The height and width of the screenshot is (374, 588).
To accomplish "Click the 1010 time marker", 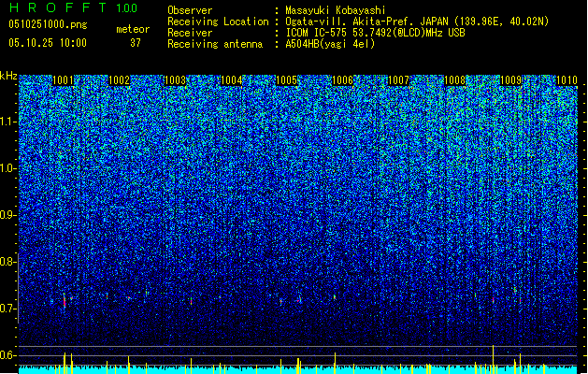I will [x=566, y=80].
